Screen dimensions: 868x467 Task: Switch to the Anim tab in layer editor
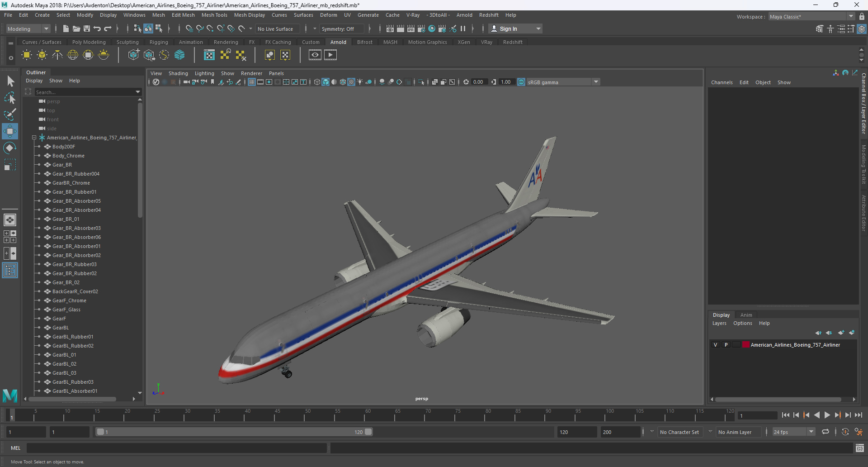tap(746, 315)
